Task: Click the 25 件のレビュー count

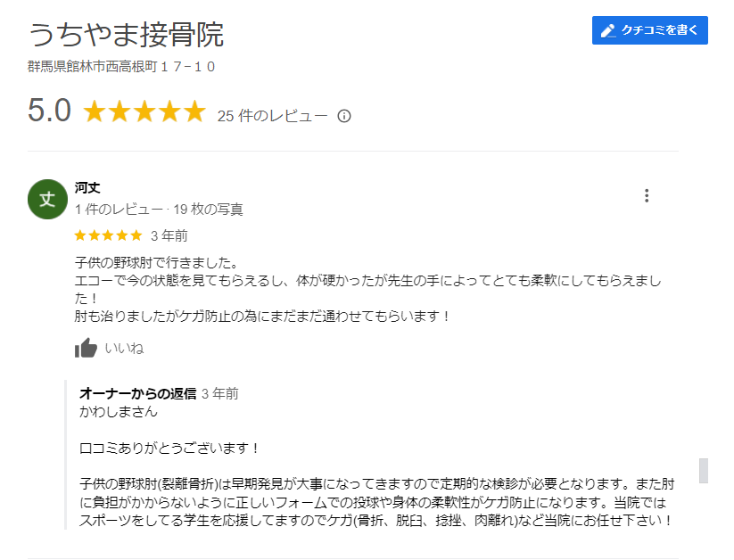Action: (x=272, y=116)
